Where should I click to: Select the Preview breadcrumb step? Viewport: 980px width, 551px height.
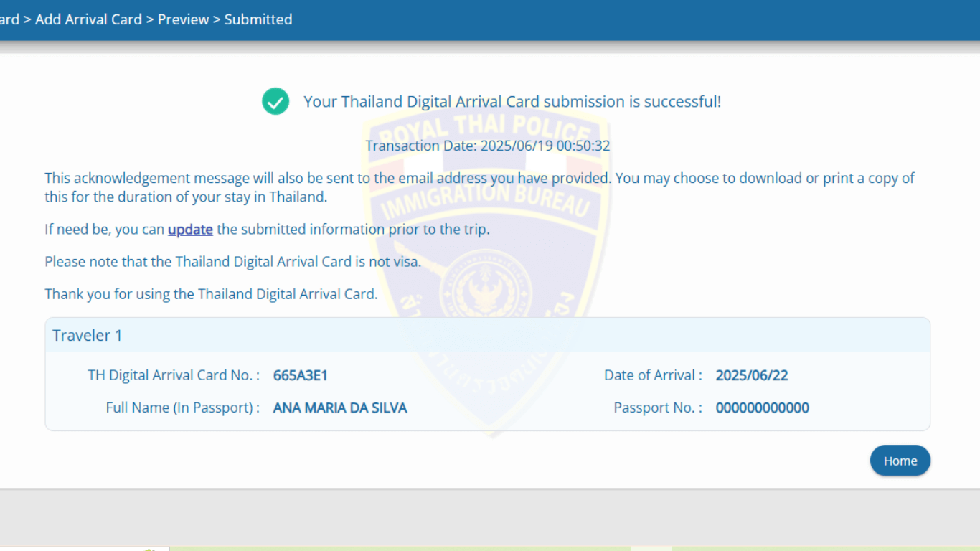pos(183,19)
